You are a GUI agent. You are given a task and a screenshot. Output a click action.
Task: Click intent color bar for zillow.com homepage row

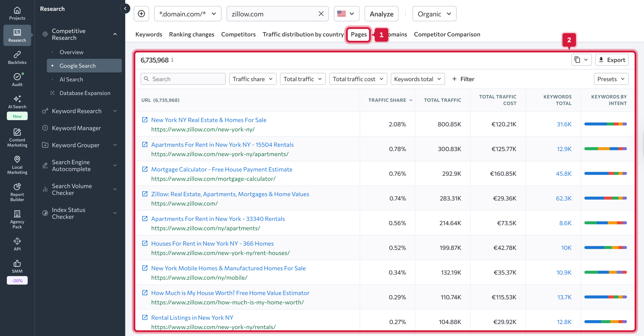click(x=605, y=198)
